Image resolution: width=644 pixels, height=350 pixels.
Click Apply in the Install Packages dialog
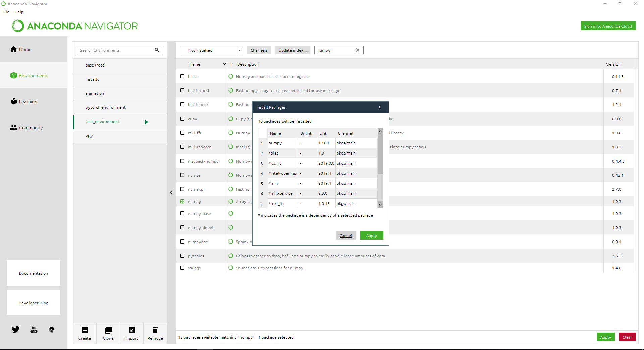(x=371, y=236)
